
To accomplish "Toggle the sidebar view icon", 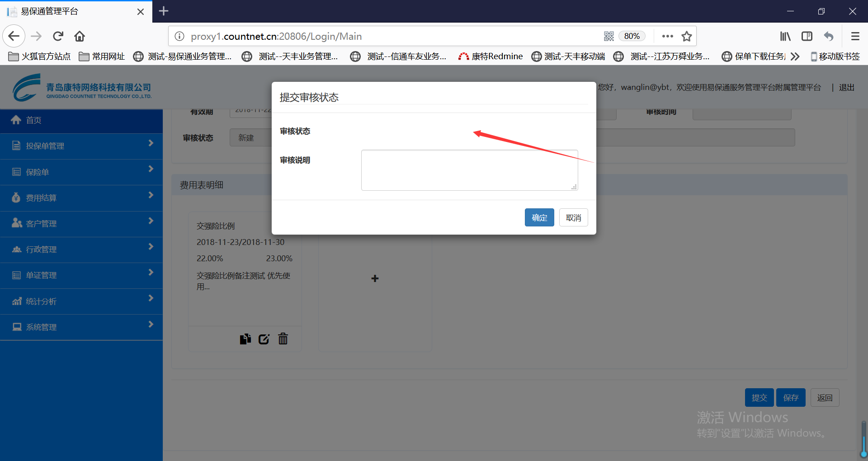I will click(x=807, y=36).
